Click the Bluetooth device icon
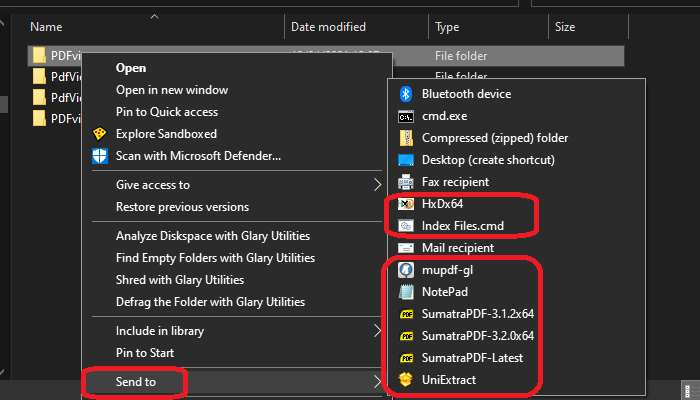The image size is (700, 400). coord(405,94)
